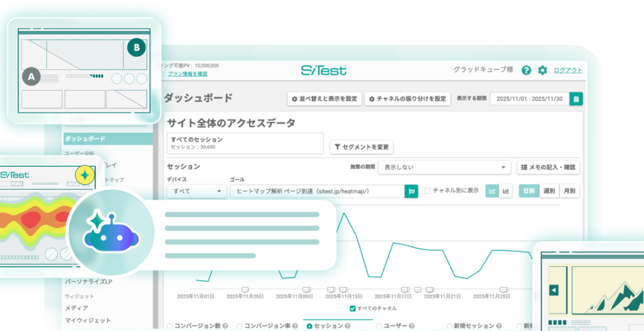
Task: Click the yellow sparkle badge on heatmap card
Action: (x=85, y=176)
